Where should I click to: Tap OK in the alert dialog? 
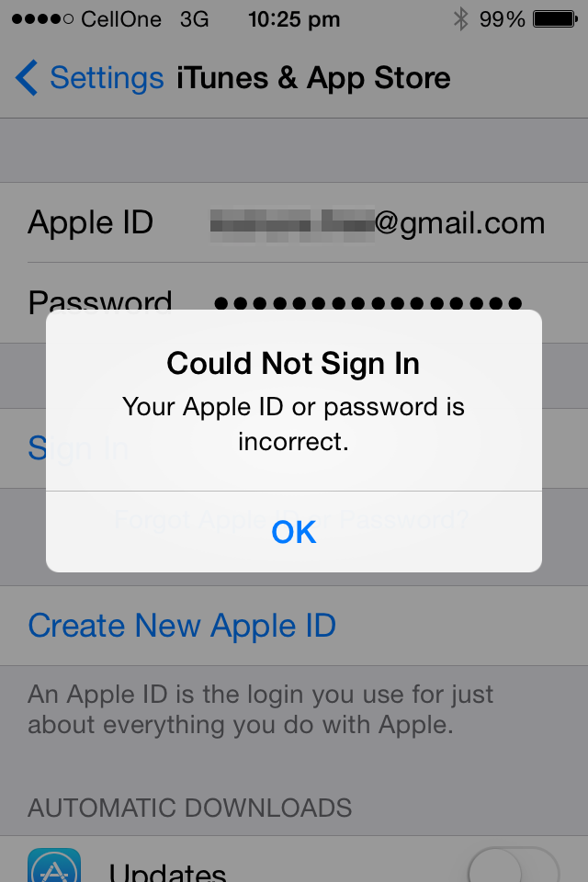(294, 532)
